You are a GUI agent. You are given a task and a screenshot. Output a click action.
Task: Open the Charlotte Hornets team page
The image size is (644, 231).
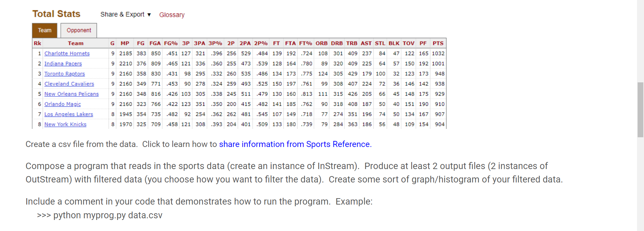point(67,53)
